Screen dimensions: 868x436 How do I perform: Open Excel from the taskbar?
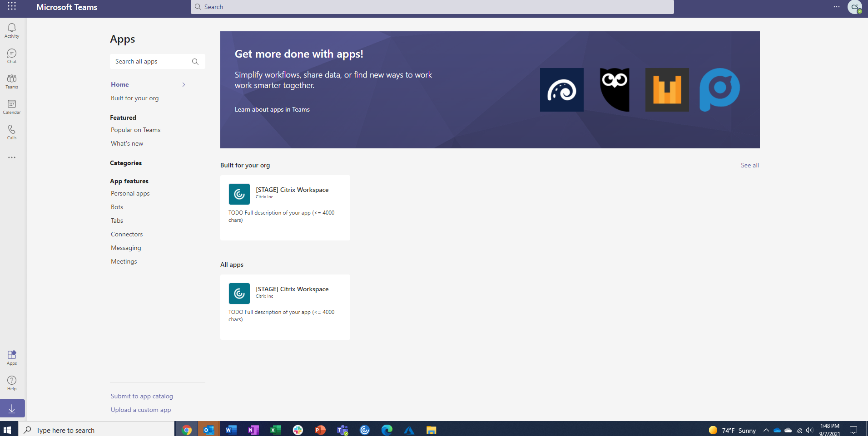pos(276,430)
